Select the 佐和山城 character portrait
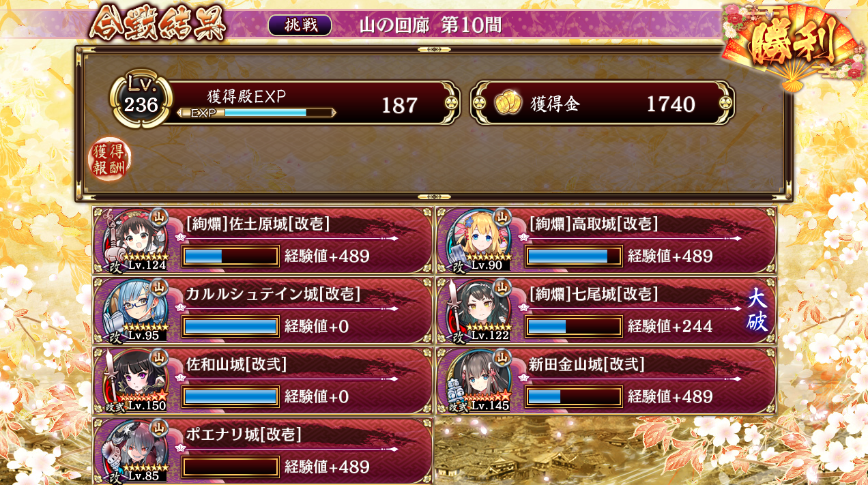The height and width of the screenshot is (485, 868). click(x=136, y=381)
